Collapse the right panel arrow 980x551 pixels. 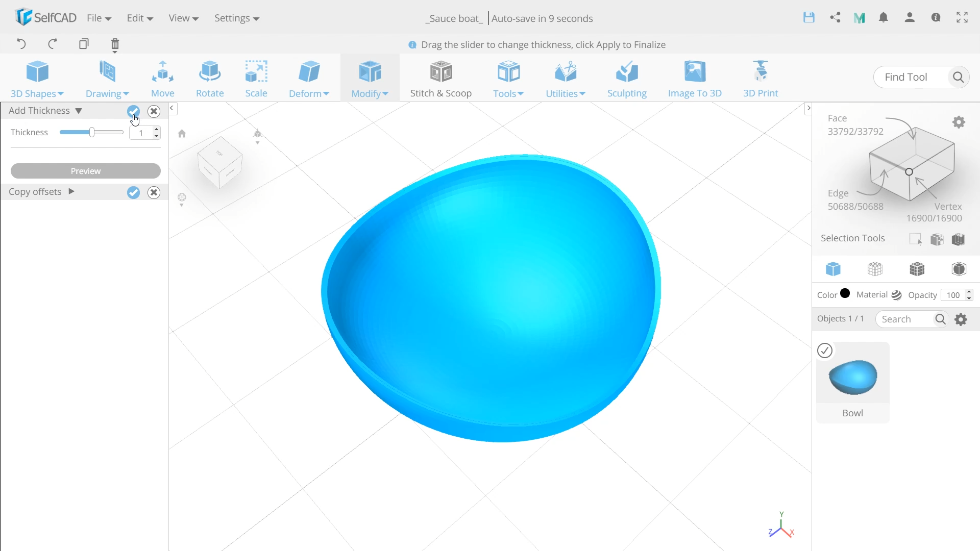tap(808, 108)
